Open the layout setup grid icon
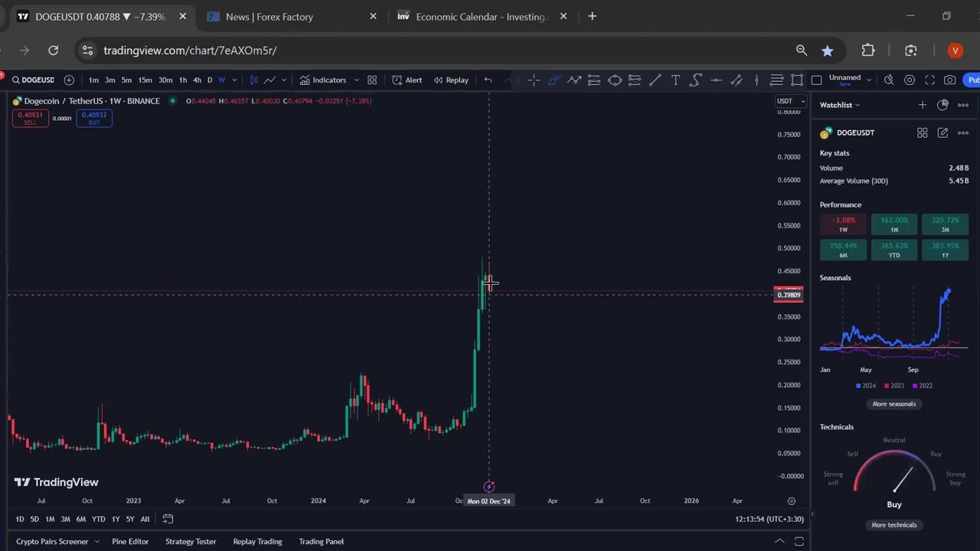Image resolution: width=980 pixels, height=551 pixels. point(372,80)
